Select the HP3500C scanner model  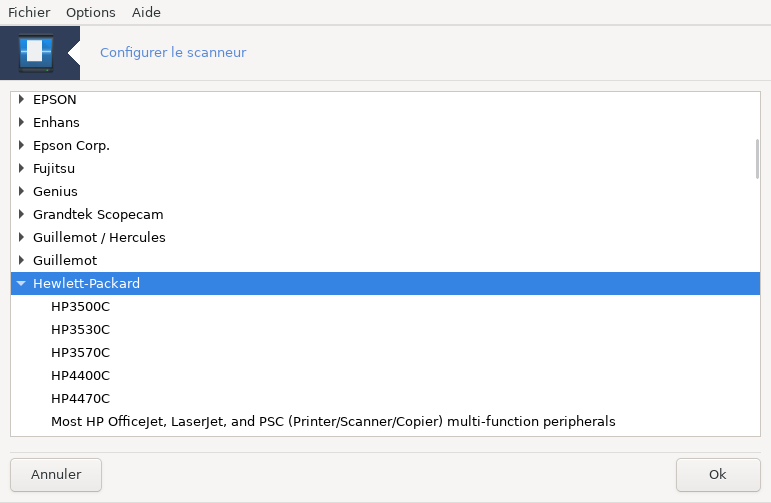(80, 307)
